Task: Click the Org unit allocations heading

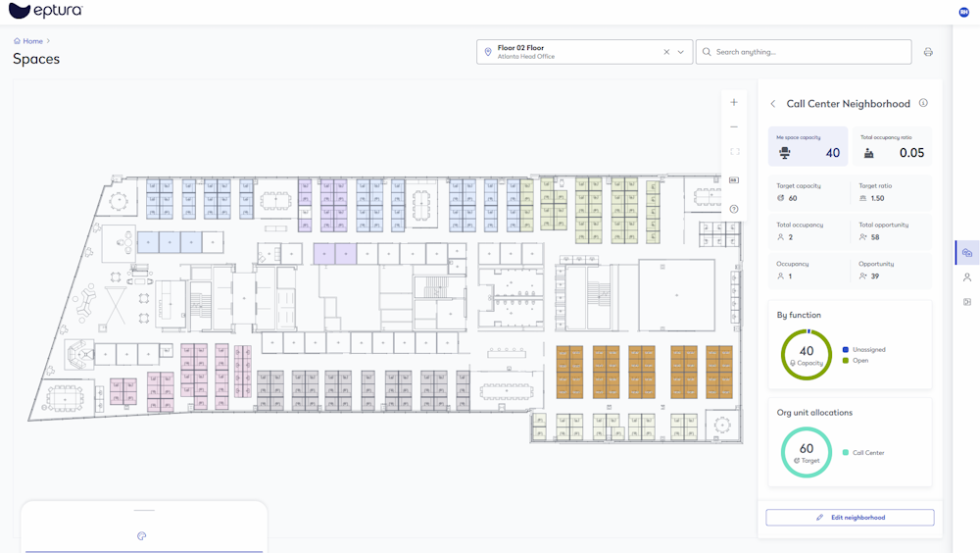Action: tap(814, 412)
